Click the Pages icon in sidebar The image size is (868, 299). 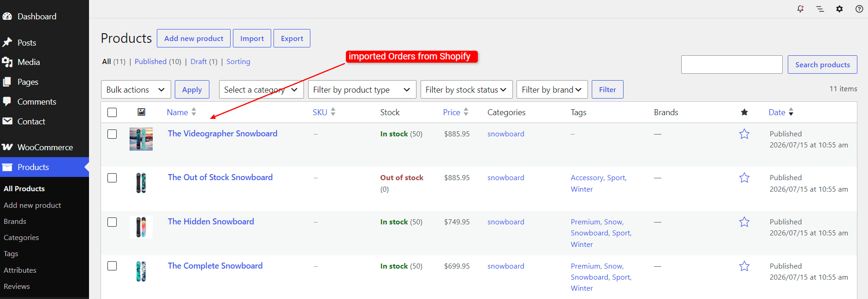(x=7, y=82)
